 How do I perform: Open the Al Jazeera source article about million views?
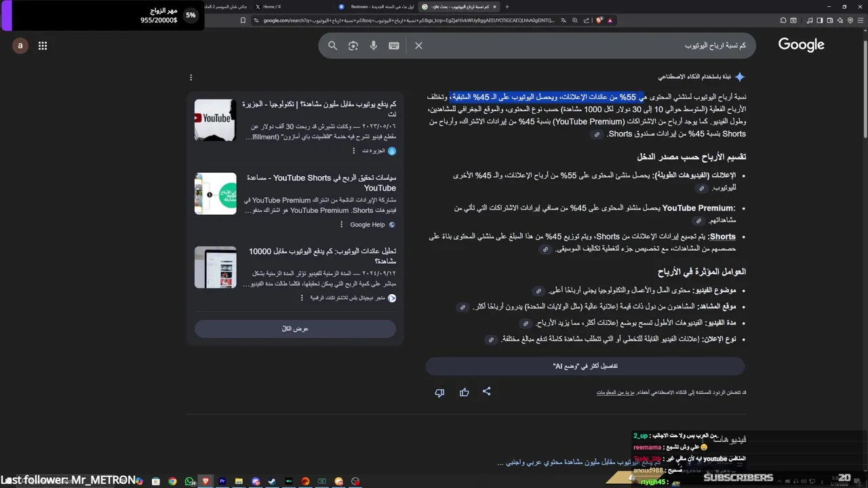coord(319,109)
